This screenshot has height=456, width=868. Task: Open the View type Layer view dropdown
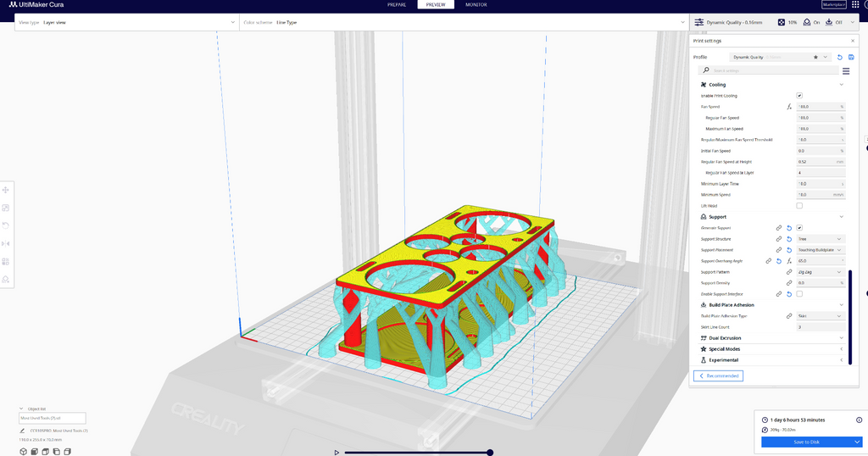127,23
